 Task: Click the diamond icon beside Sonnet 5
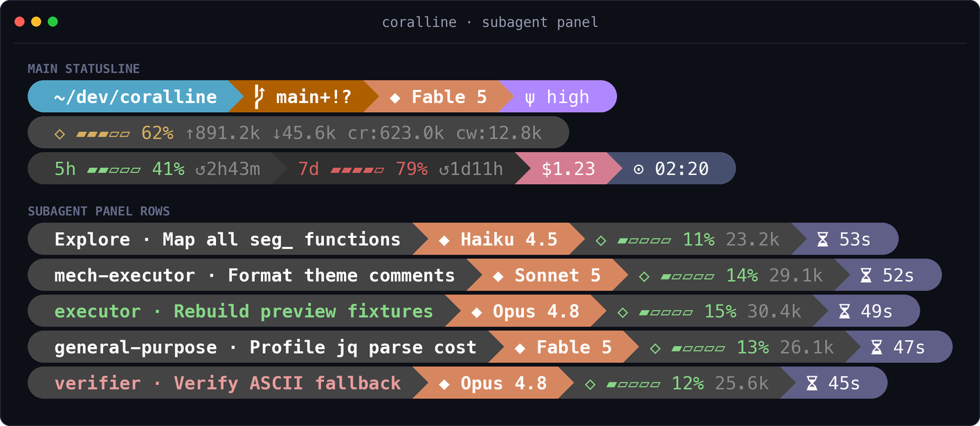point(498,276)
